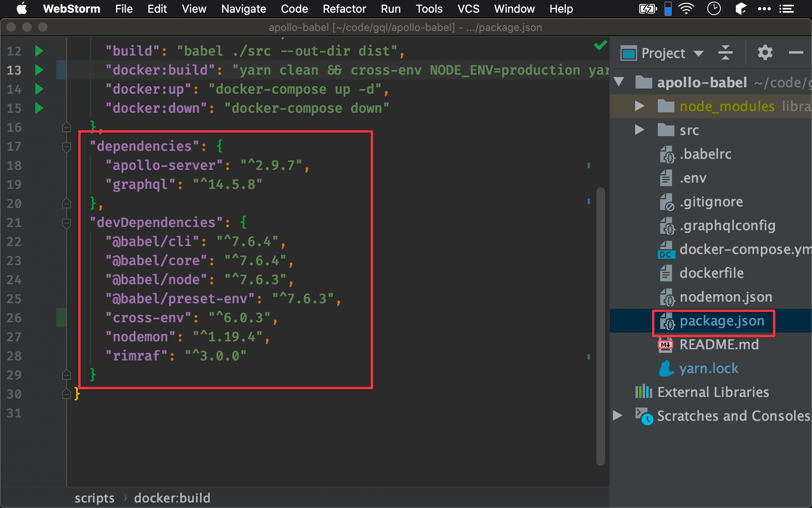812x508 pixels.
Task: Select the .gitignore file
Action: 711,202
